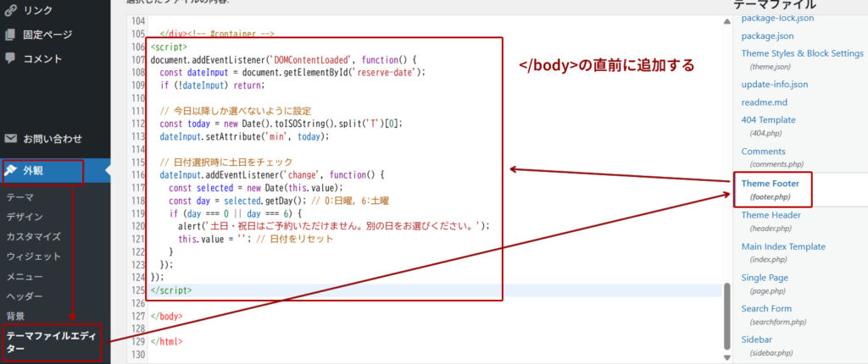Go to the カスタマイズ customize page
Image resolution: width=868 pixels, height=364 pixels.
pyautogui.click(x=33, y=236)
